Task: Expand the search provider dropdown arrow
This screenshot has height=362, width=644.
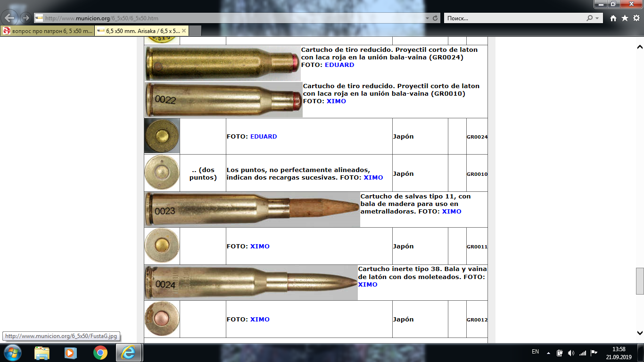Action: point(597,18)
